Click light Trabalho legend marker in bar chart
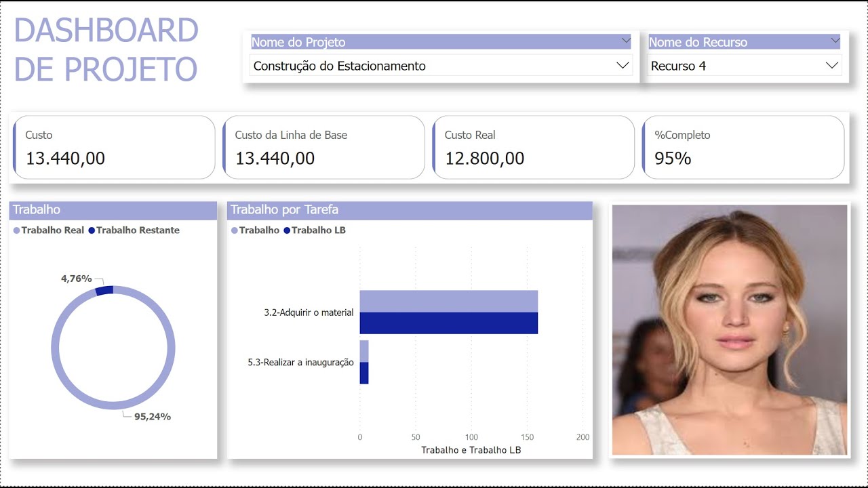 coord(235,230)
